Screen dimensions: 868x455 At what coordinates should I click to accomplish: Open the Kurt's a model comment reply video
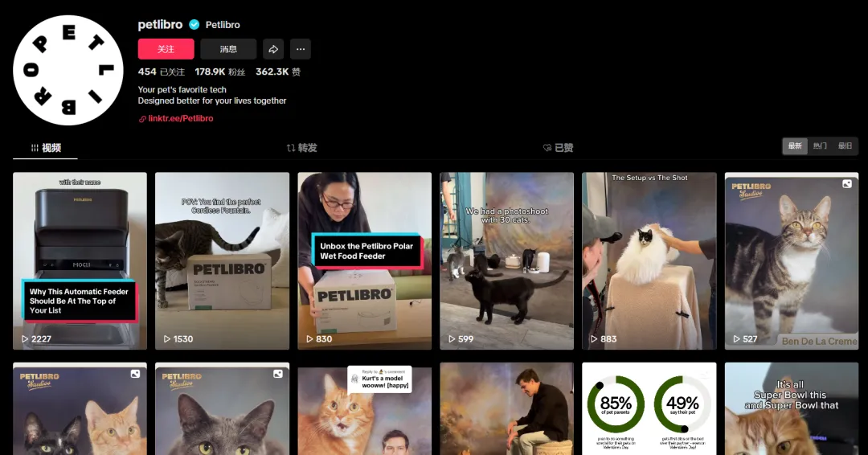(364, 408)
